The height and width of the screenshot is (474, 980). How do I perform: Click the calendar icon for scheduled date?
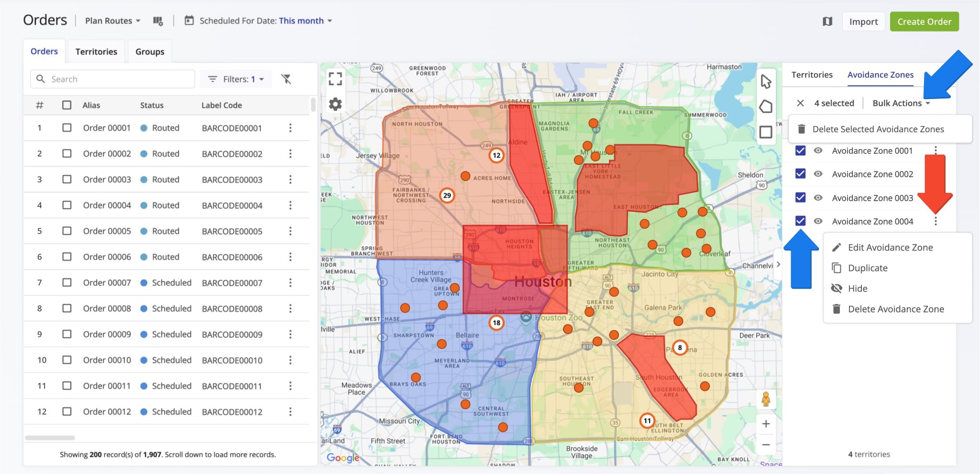(x=189, y=21)
